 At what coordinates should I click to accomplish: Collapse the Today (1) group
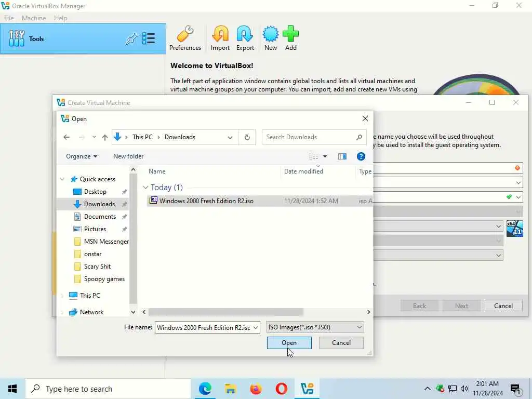tap(145, 187)
